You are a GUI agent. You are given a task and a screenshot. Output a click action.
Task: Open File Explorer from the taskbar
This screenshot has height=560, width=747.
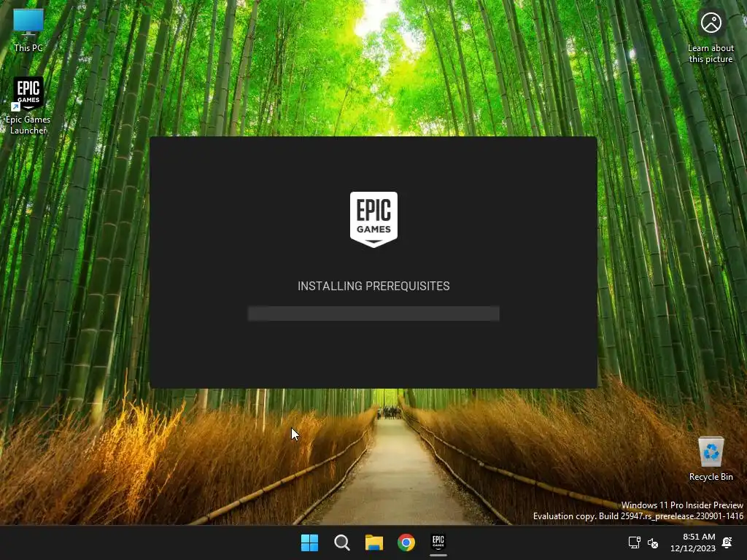(x=374, y=542)
